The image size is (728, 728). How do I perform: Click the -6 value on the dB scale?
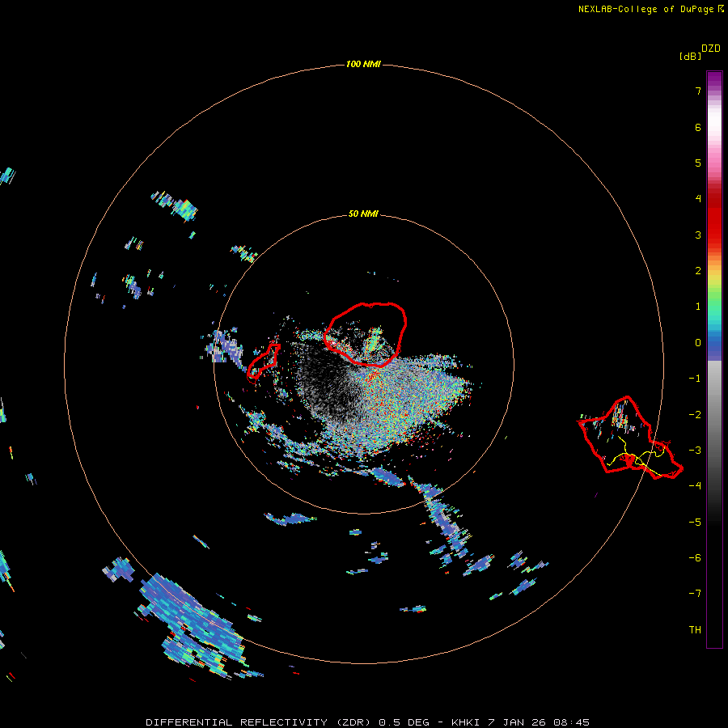coord(695,558)
